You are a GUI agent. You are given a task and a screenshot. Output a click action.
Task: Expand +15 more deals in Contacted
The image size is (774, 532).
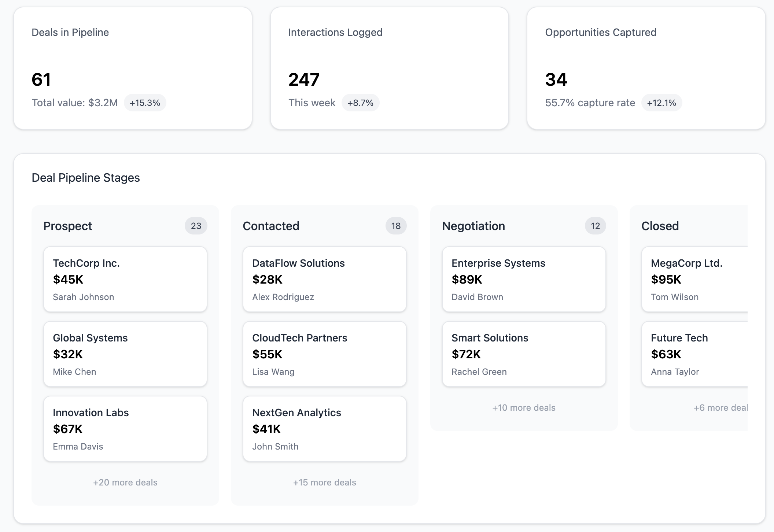pyautogui.click(x=324, y=482)
